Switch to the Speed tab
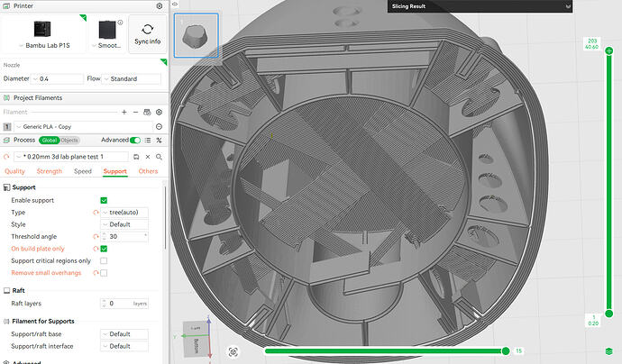The width and height of the screenshot is (622, 364). [x=83, y=171]
